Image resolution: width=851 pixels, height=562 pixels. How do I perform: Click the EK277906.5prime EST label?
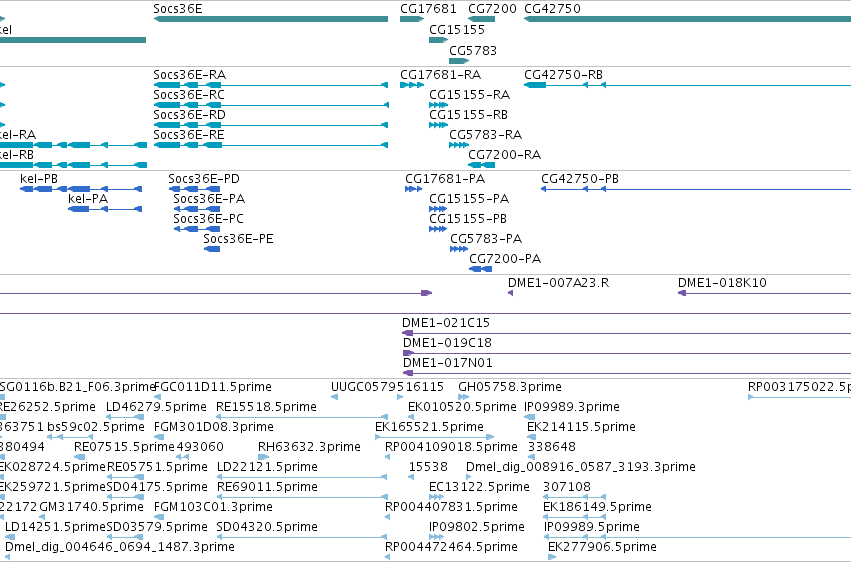tap(602, 547)
